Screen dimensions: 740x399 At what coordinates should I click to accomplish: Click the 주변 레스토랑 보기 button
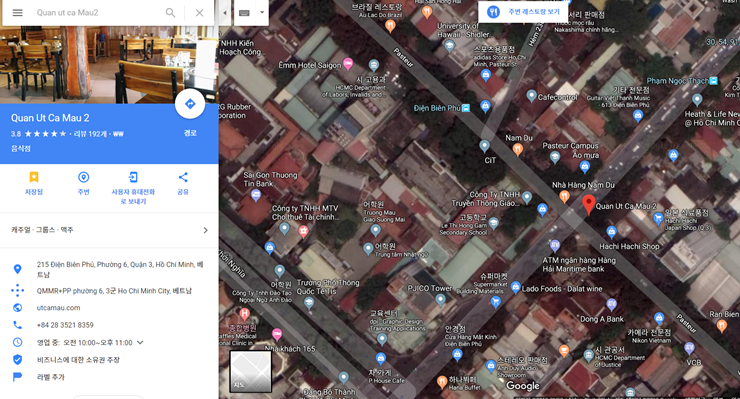point(524,12)
